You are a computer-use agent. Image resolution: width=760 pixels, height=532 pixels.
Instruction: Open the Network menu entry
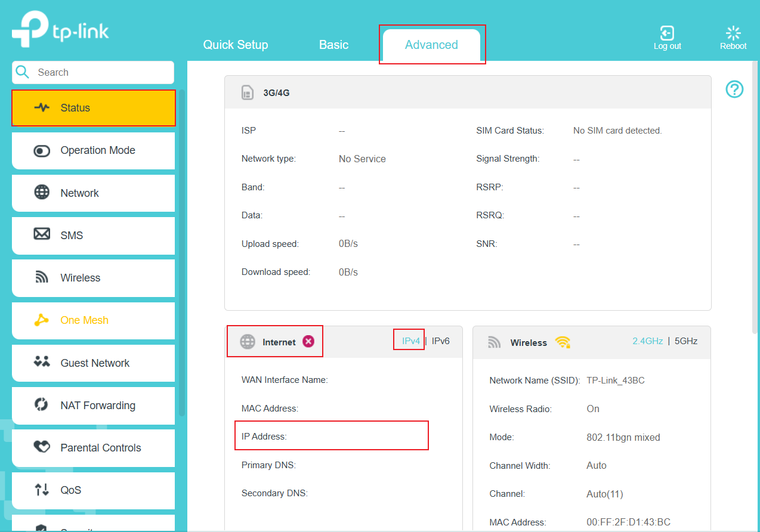pyautogui.click(x=79, y=193)
